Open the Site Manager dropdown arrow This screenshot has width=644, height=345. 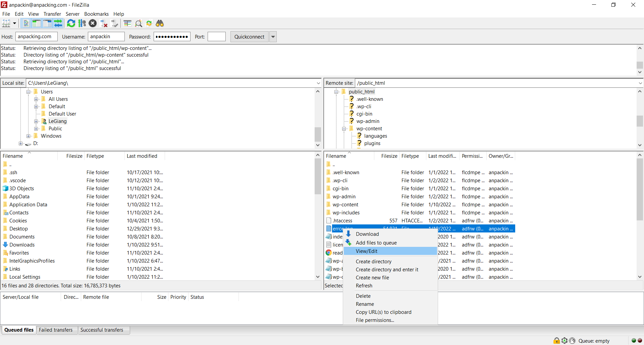click(14, 23)
